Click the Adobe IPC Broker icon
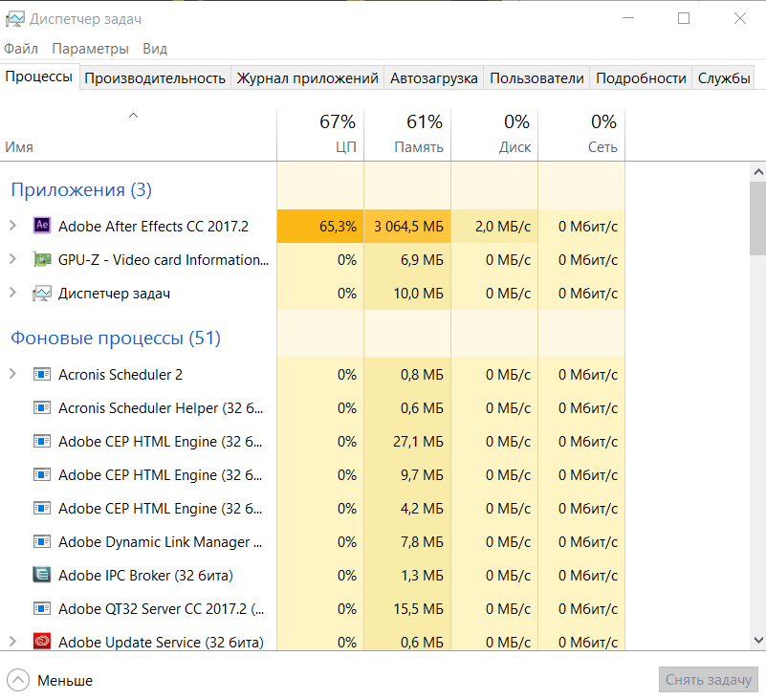 click(42, 575)
